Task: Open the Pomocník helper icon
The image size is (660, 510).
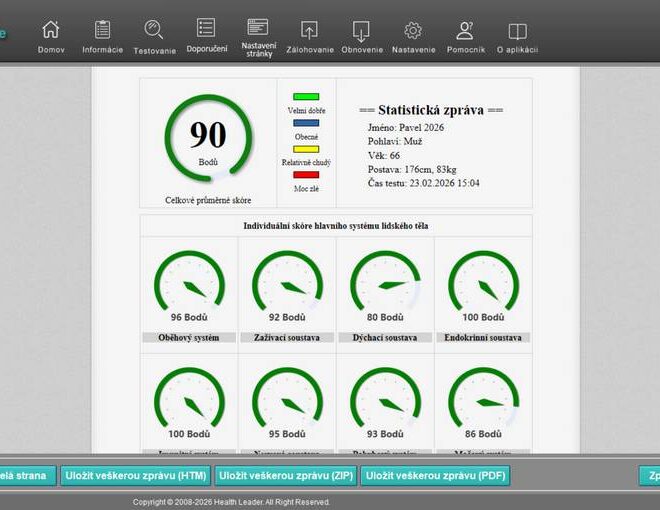Action: (465, 30)
